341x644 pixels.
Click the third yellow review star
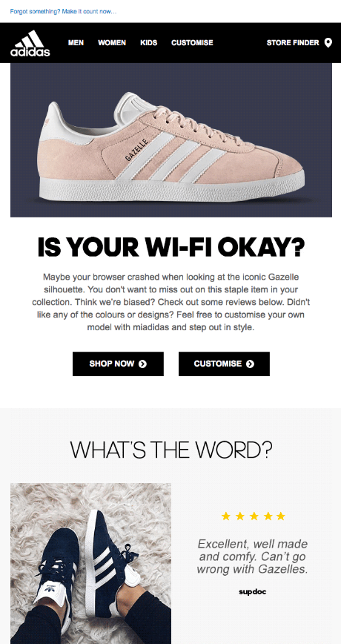[x=254, y=516]
